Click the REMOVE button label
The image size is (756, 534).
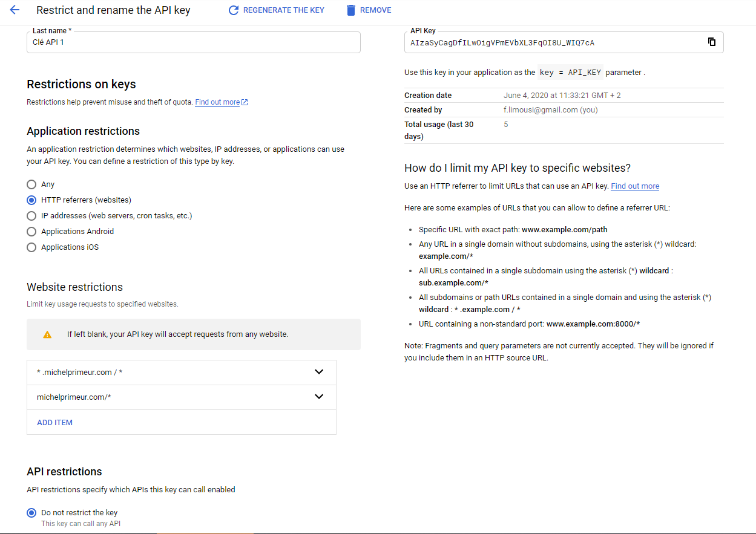point(375,10)
